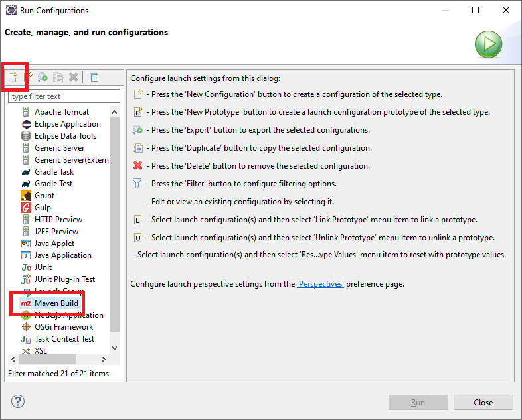Click the Export configuration toolbar icon
522x420 pixels.
(43, 77)
